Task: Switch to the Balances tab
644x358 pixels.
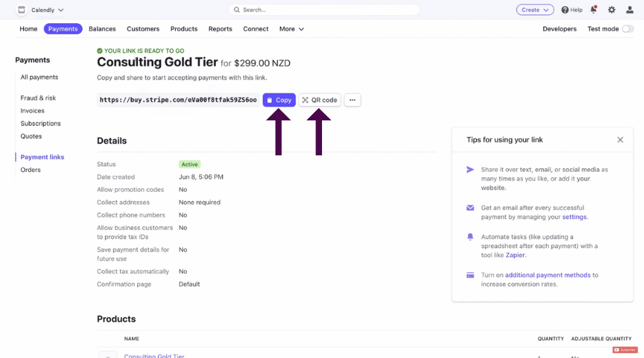Action: tap(102, 29)
